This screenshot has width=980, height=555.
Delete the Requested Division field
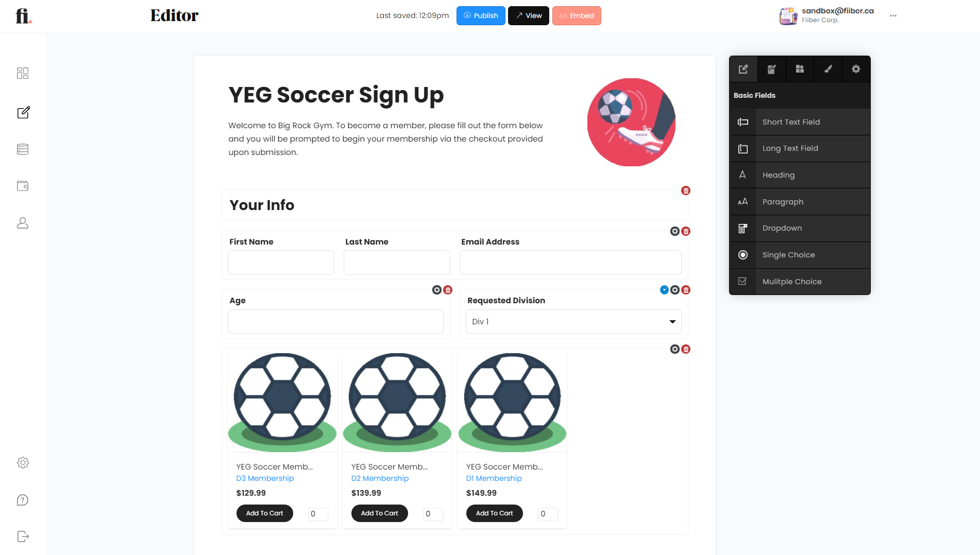(686, 290)
